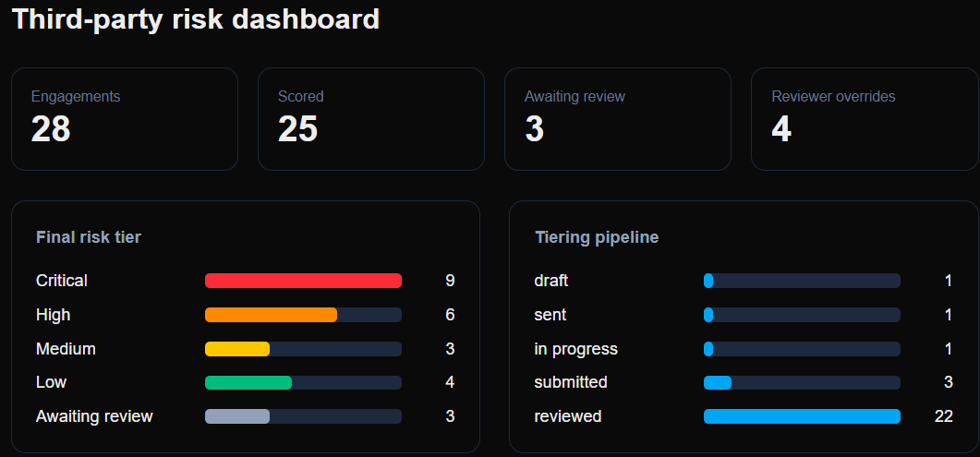Select Awaiting review label in risk tier list

click(94, 416)
